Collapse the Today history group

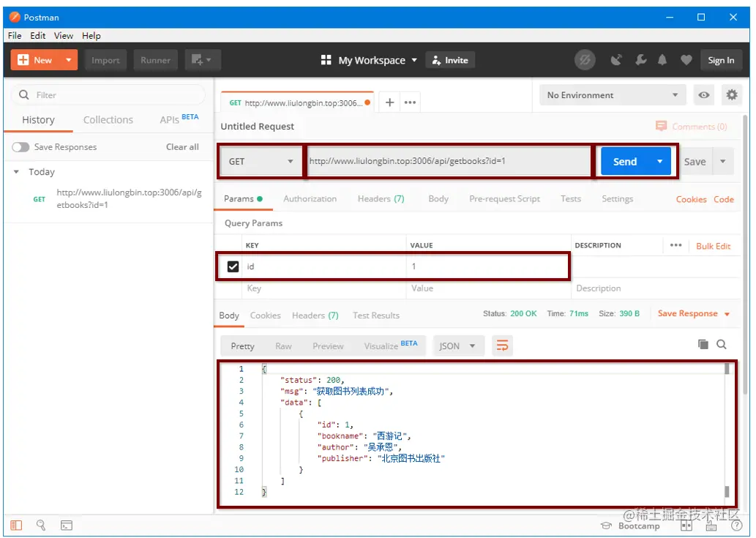[16, 171]
